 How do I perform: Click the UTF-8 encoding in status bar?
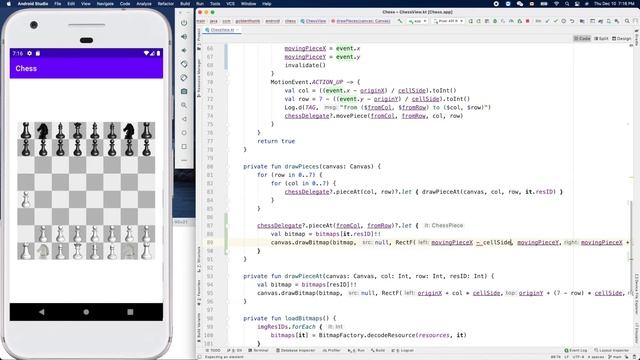click(578, 357)
